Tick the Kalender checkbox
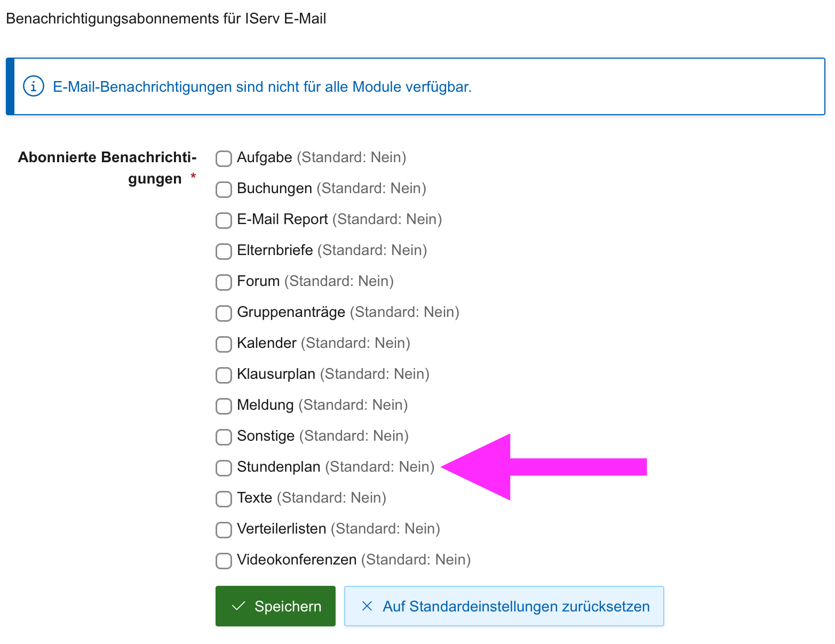This screenshot has height=644, width=835. tap(224, 344)
